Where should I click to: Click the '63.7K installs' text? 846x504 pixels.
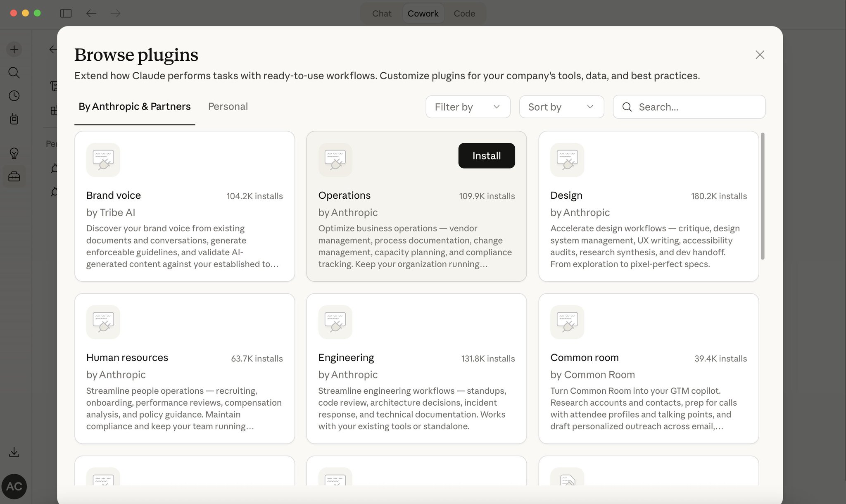pyautogui.click(x=257, y=359)
